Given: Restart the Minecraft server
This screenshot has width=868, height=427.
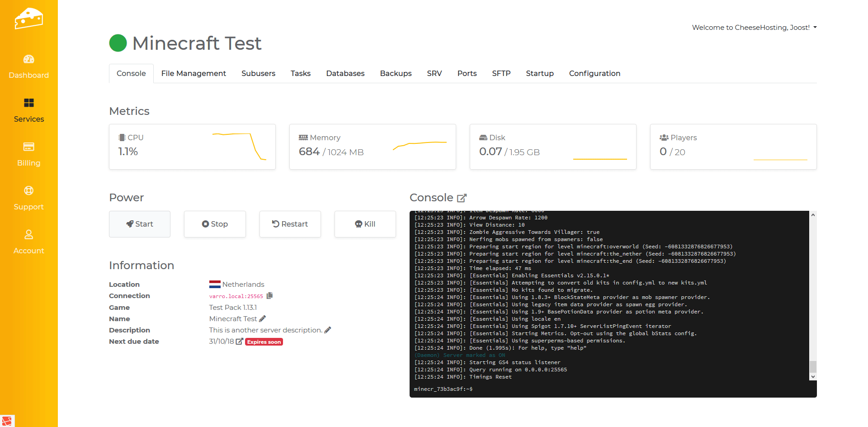Looking at the screenshot, I should click(x=290, y=224).
